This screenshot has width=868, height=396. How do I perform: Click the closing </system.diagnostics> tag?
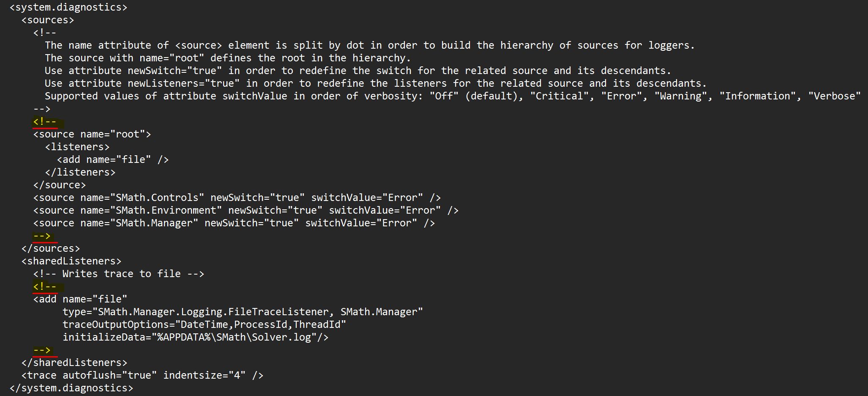pyautogui.click(x=71, y=388)
